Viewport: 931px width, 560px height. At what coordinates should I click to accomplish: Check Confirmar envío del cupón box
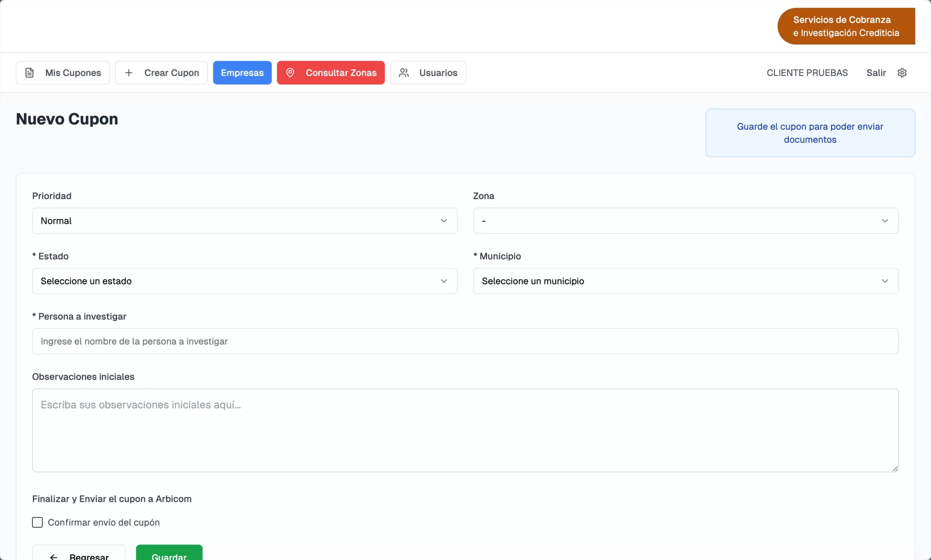(37, 522)
